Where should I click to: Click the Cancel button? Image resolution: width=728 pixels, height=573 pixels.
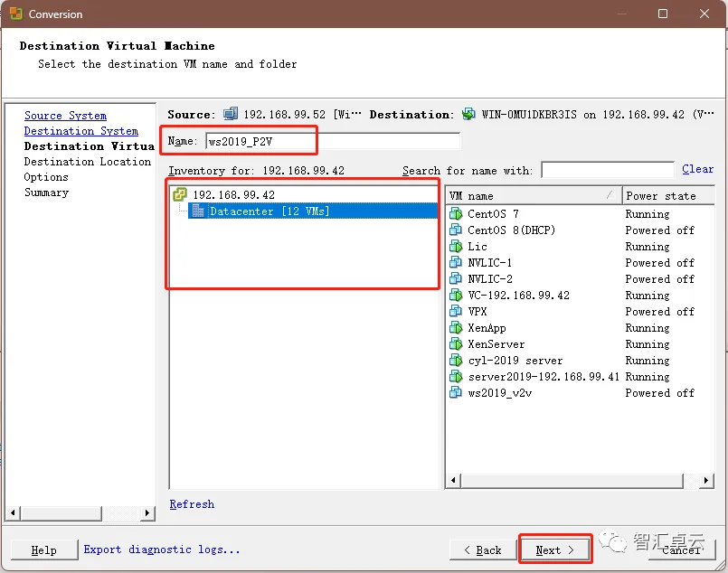[x=682, y=550]
